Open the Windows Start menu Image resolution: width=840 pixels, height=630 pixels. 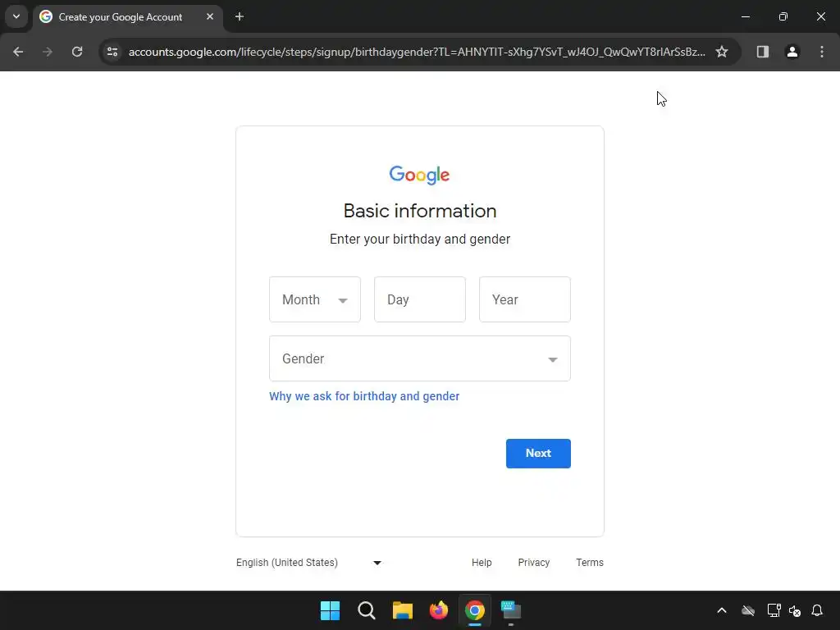tap(330, 610)
